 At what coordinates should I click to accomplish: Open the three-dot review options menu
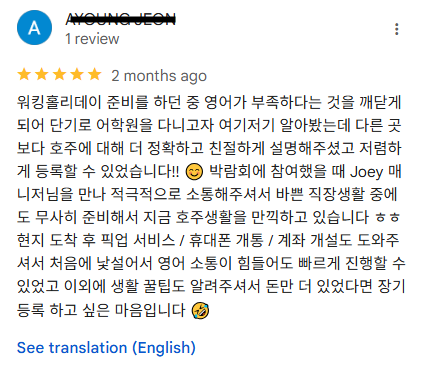coord(396,29)
